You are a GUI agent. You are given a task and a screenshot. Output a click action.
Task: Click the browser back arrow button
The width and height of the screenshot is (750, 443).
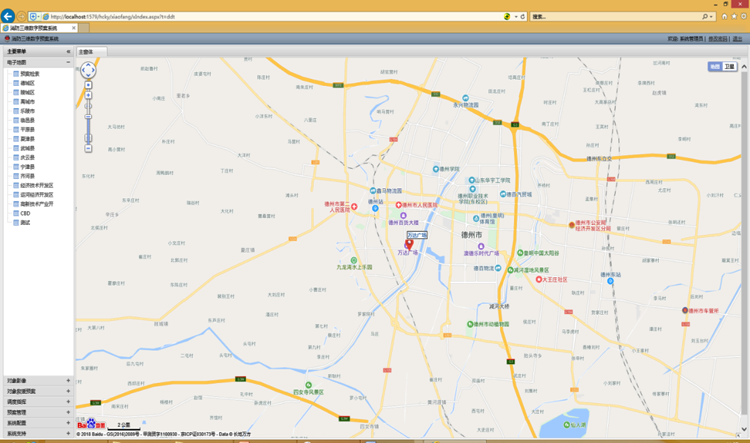tap(8, 16)
